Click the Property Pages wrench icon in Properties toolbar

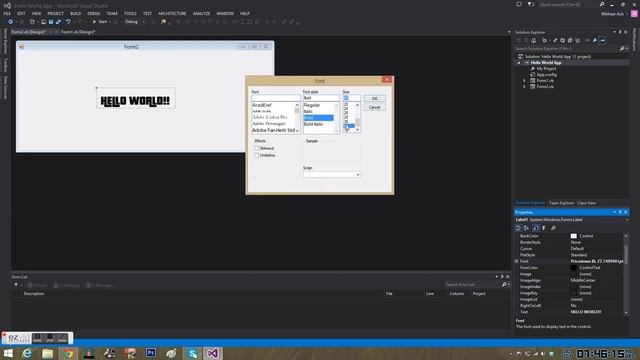click(x=553, y=228)
